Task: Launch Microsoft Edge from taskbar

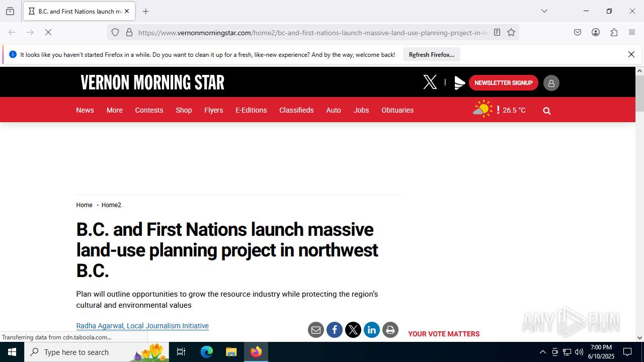Action: point(207,352)
